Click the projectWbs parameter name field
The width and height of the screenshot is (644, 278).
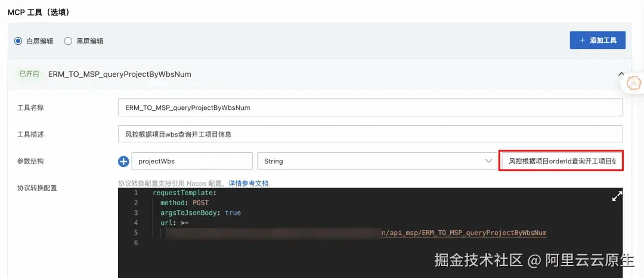pyautogui.click(x=192, y=161)
